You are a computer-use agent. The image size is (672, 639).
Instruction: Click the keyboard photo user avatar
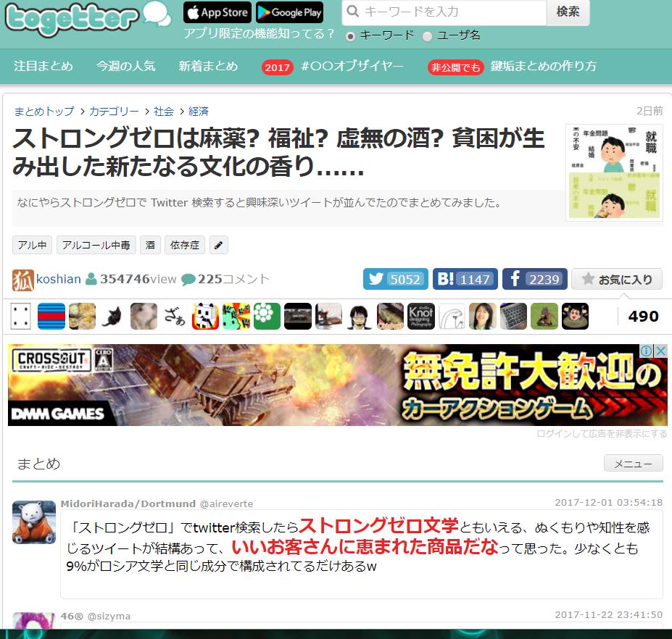click(x=513, y=316)
